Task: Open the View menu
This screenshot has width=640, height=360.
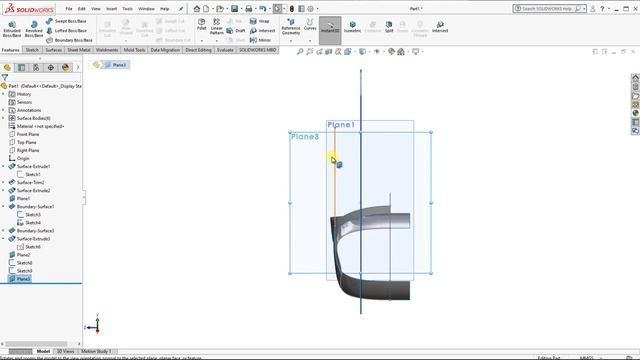Action: (x=96, y=9)
